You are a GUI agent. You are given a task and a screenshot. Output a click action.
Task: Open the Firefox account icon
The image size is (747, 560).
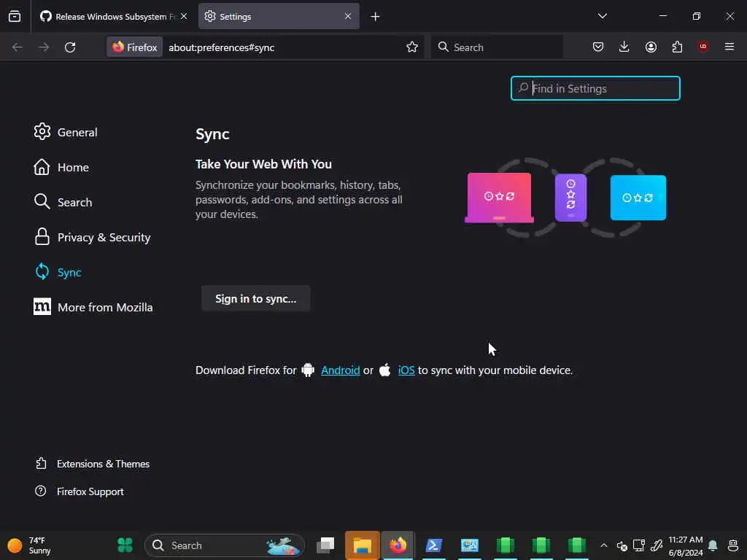point(651,47)
